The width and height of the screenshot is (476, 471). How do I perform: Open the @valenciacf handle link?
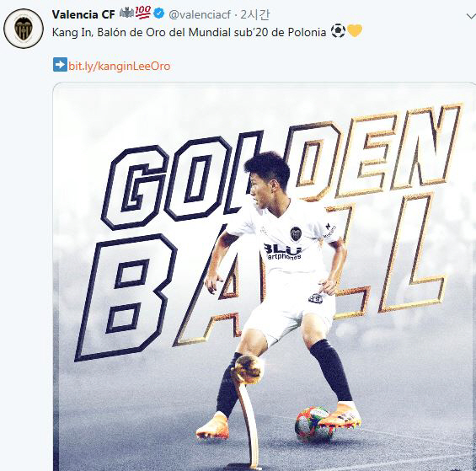200,14
